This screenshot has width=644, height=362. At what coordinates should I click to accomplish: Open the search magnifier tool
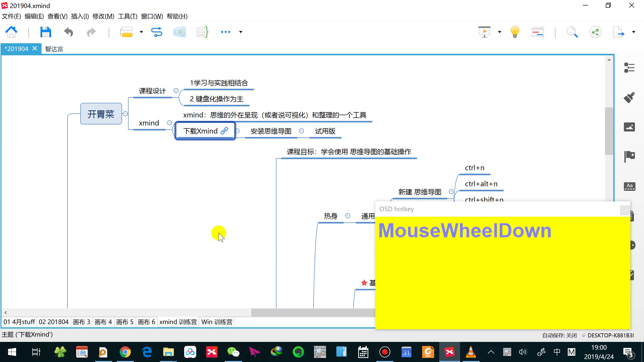(x=572, y=32)
